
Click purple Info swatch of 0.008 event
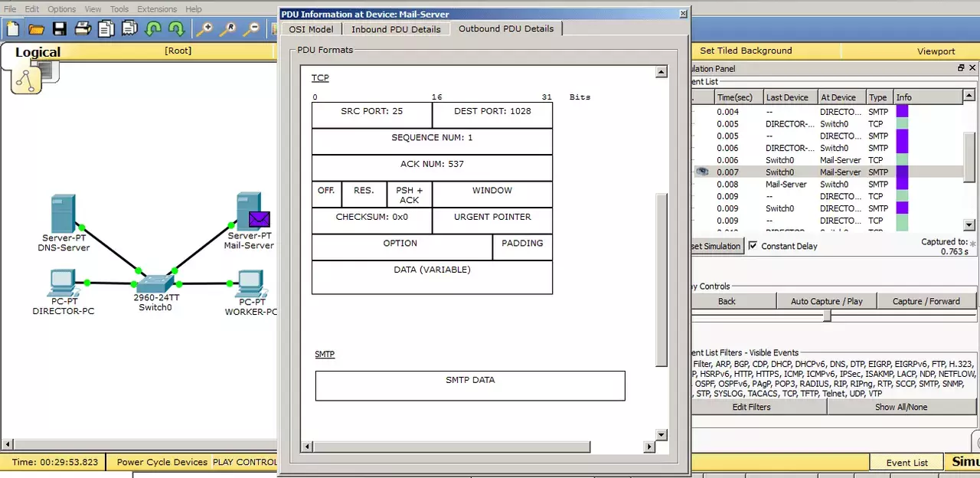pos(901,184)
